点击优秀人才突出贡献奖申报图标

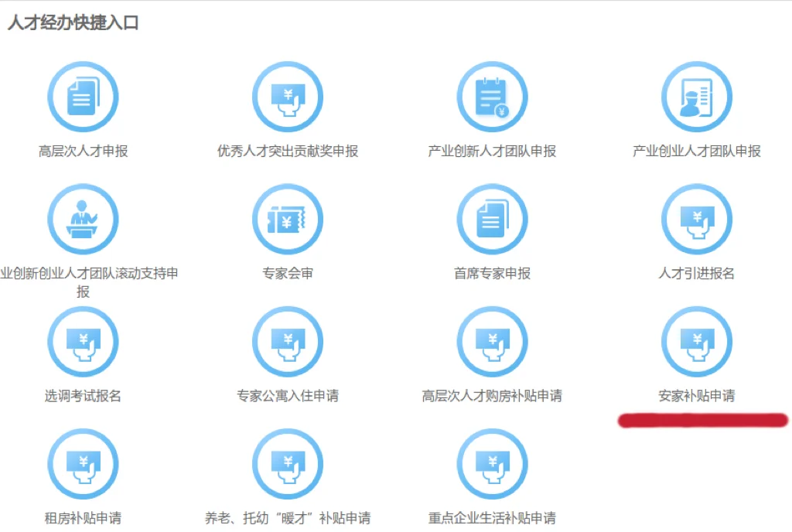point(288,95)
